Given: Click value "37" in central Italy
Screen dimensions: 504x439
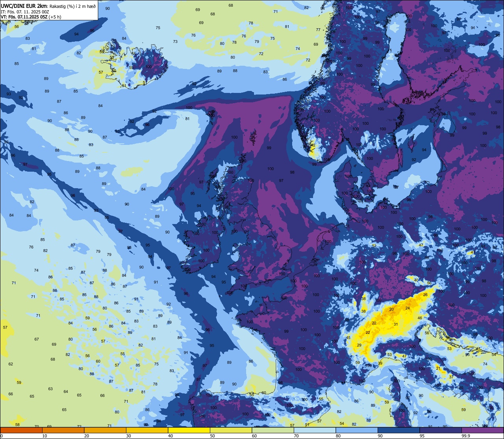Looking at the screenshot, I should (451, 377).
